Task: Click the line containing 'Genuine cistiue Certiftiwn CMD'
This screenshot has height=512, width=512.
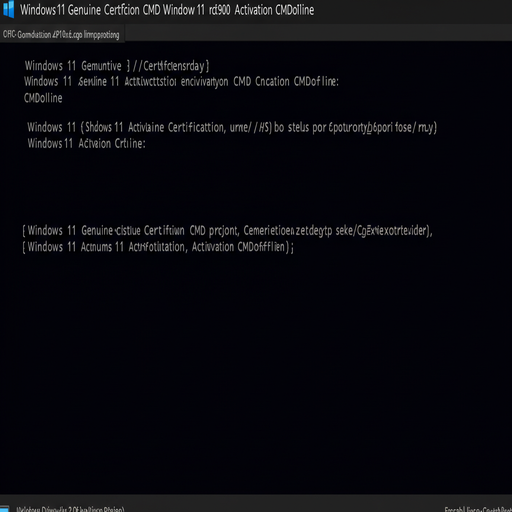Action: tap(227, 231)
